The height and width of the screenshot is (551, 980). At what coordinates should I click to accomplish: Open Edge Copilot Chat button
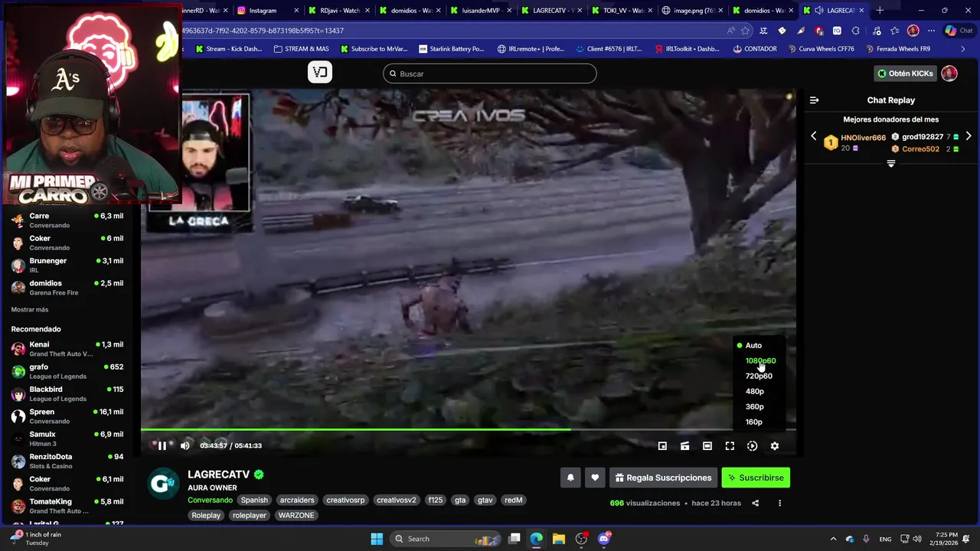click(961, 31)
